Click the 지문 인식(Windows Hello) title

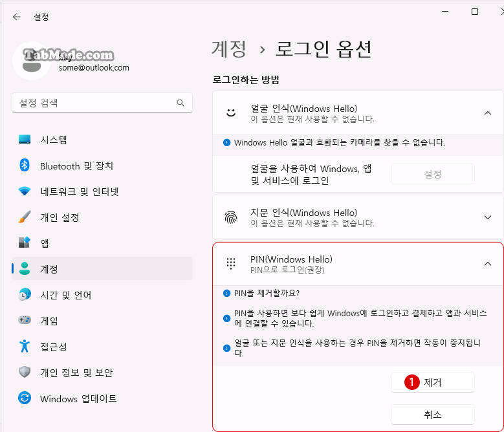tap(303, 213)
